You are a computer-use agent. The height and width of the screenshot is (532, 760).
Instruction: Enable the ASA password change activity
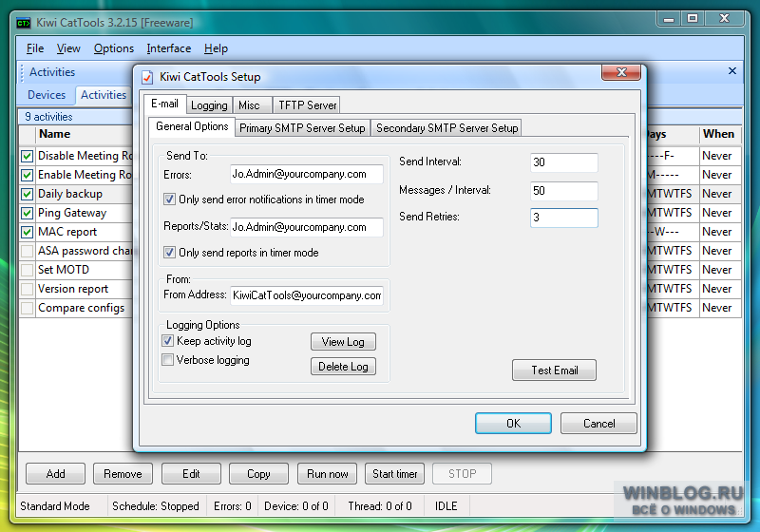click(28, 251)
